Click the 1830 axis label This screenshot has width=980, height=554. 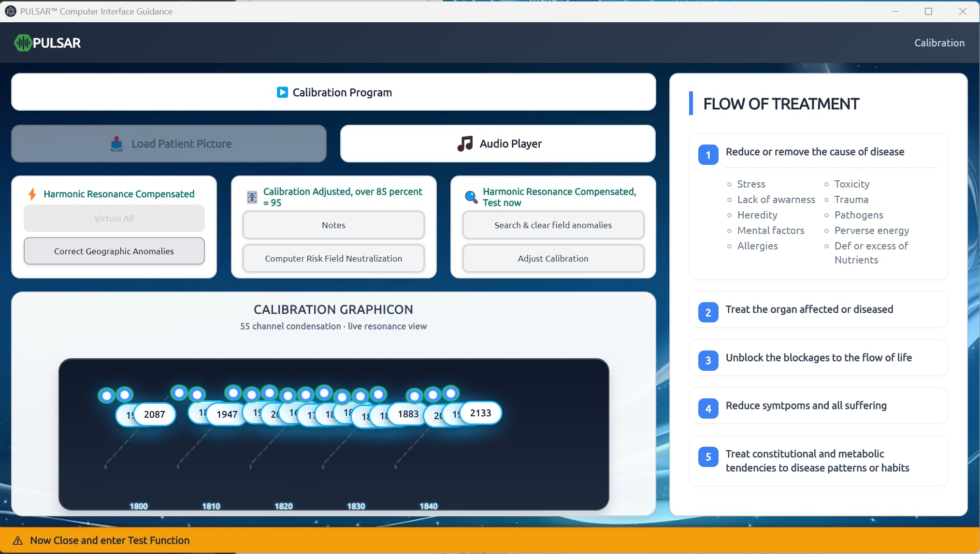(x=356, y=506)
